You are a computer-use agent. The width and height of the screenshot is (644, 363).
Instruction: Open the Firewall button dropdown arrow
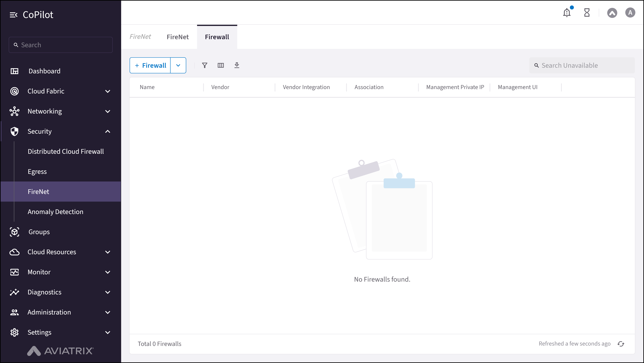coord(178,65)
